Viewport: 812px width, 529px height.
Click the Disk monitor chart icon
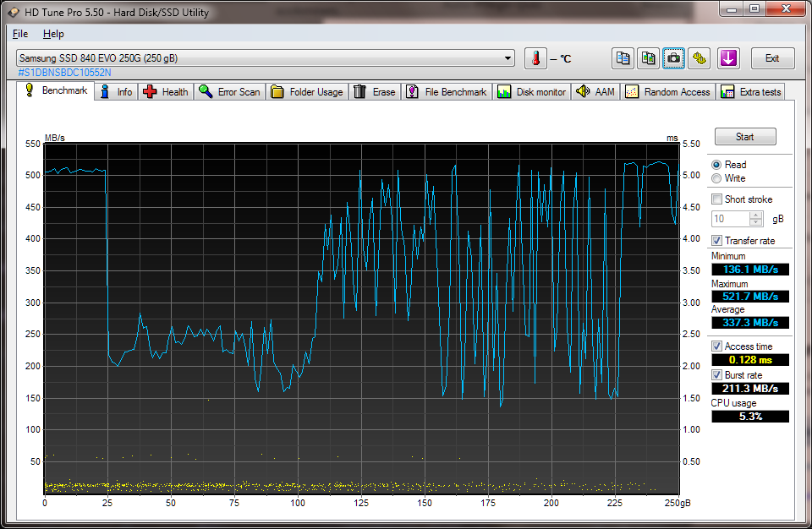[x=503, y=91]
